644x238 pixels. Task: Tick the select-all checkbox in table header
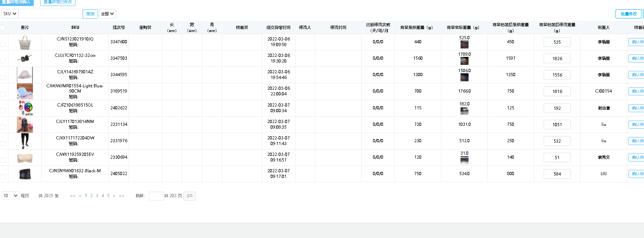[3, 28]
